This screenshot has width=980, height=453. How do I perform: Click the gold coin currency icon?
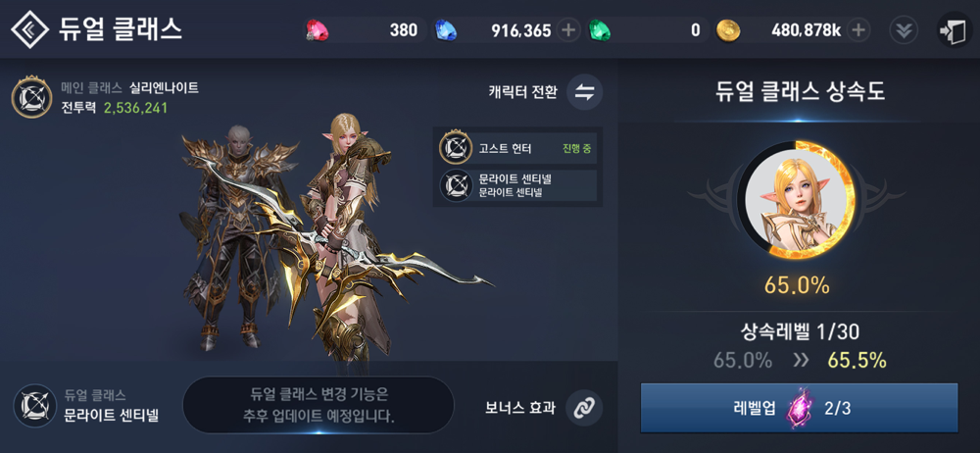pyautogui.click(x=728, y=30)
